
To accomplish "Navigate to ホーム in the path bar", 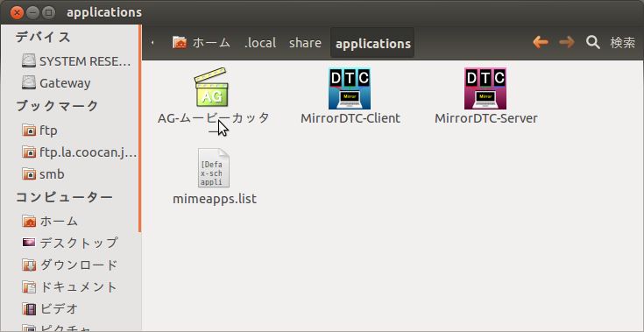I will pyautogui.click(x=202, y=43).
